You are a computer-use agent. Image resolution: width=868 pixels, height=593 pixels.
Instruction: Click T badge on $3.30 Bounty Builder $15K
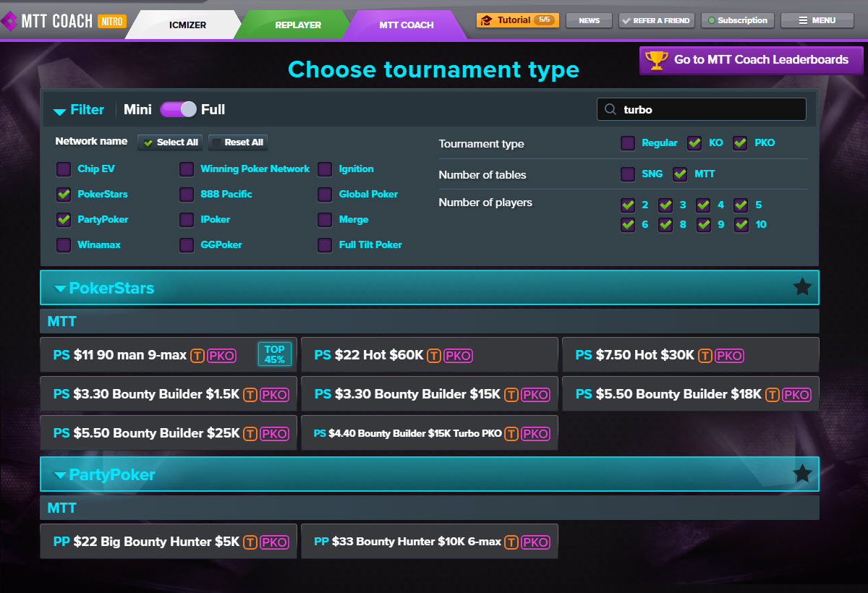click(511, 394)
